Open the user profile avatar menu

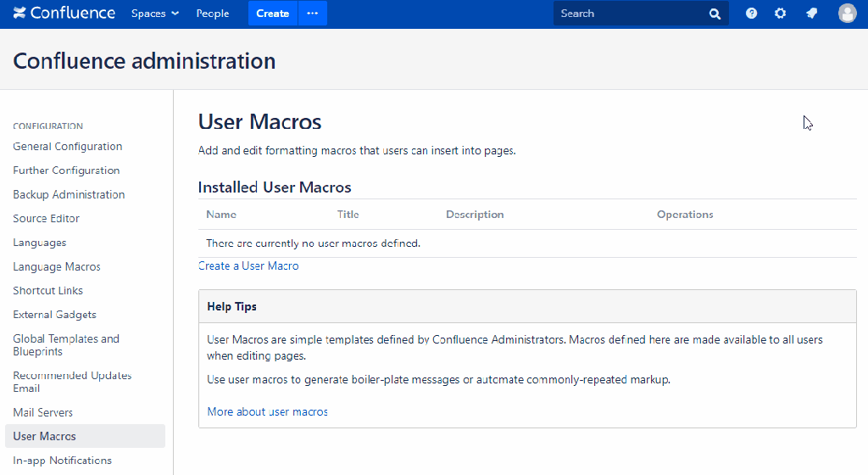click(x=847, y=14)
